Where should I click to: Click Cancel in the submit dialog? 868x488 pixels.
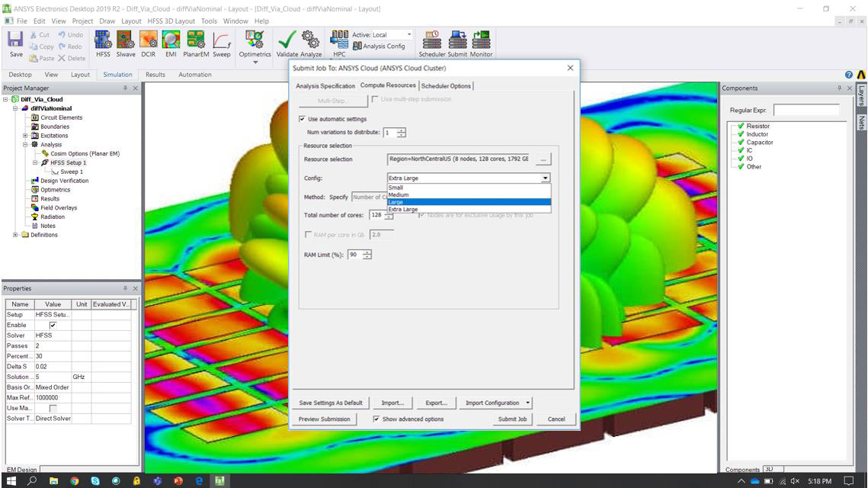pyautogui.click(x=556, y=419)
